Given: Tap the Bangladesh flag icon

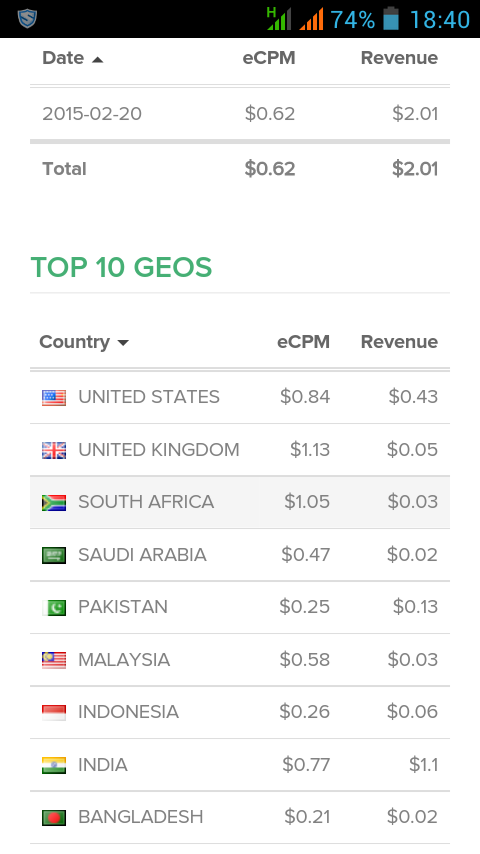Looking at the screenshot, I should pos(54,818).
